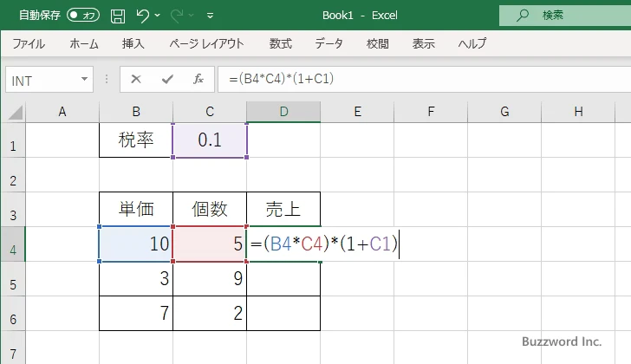Click cell C5 with value 9

coord(210,279)
